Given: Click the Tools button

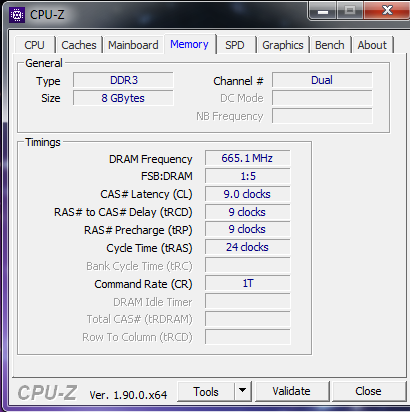Looking at the screenshot, I should coord(206,392).
